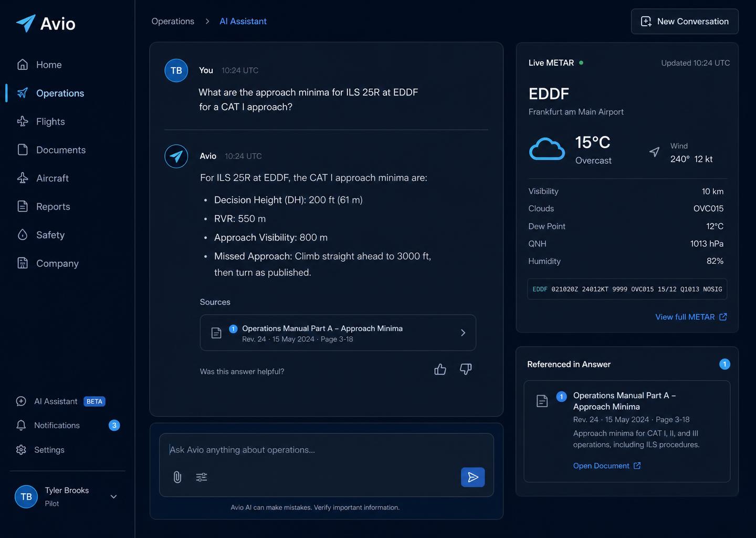The image size is (756, 538).
Task: Click the Settings gear icon
Action: point(21,450)
